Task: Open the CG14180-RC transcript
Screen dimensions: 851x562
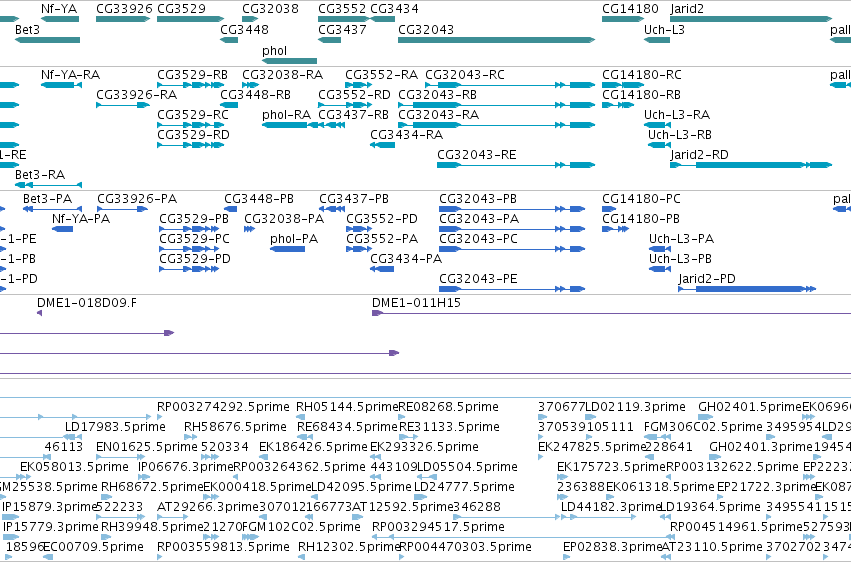Action: point(623,85)
